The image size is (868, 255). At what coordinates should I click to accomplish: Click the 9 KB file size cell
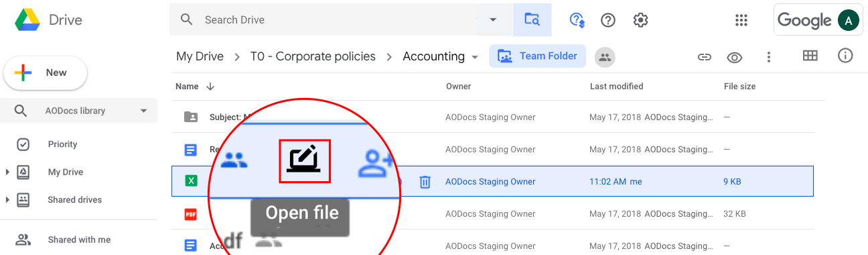coord(732,181)
